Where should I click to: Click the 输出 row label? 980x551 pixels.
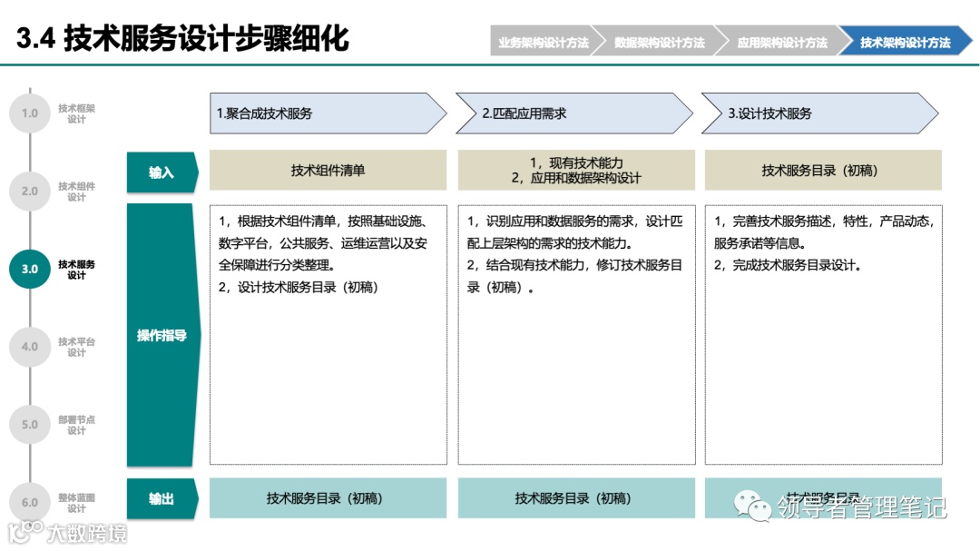point(162,498)
